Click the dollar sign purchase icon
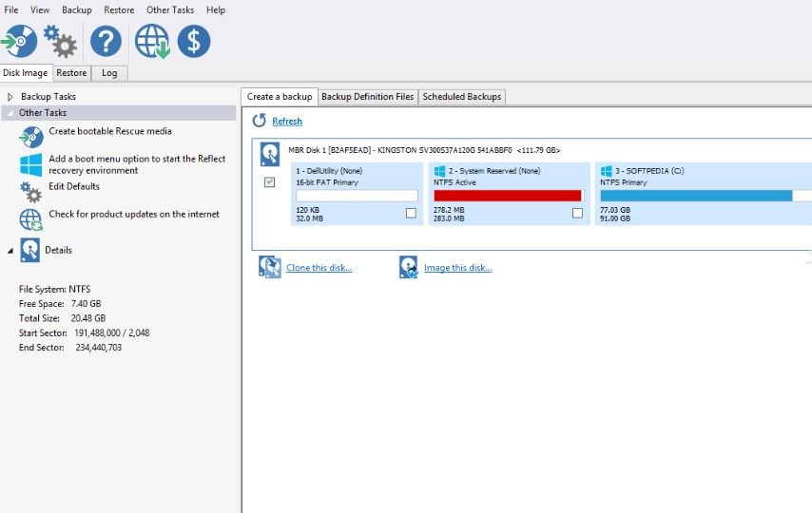812x513 pixels. pyautogui.click(x=194, y=41)
